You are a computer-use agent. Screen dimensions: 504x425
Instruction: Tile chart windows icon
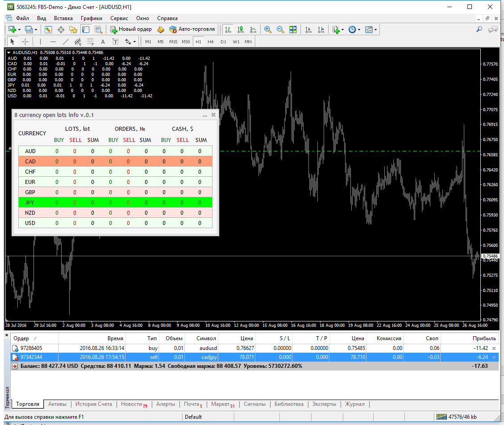coord(293,29)
